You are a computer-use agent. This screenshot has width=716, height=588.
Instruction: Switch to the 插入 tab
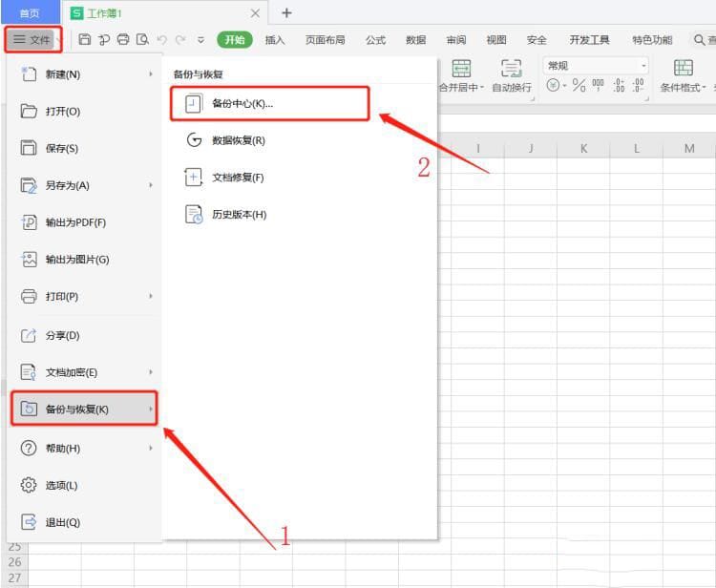coord(275,40)
